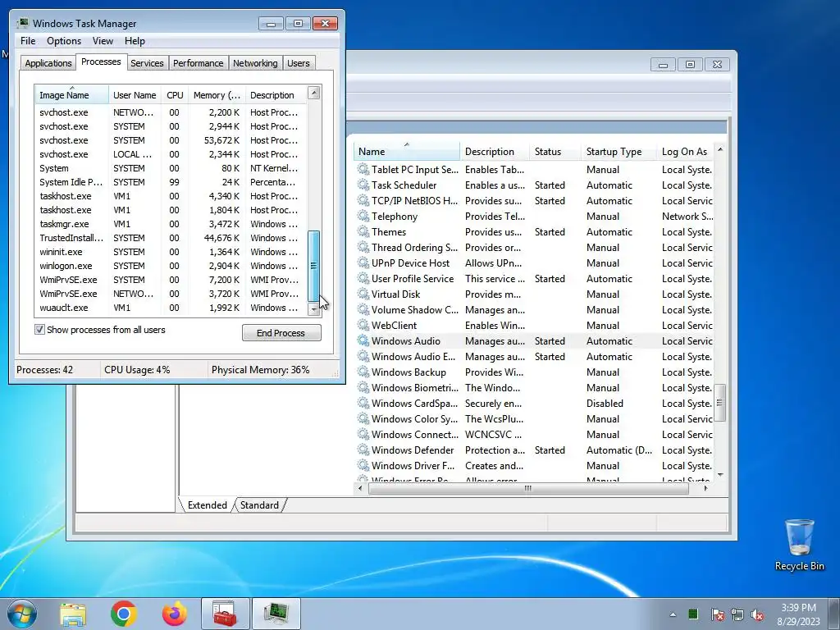Select the winlogon.exe process row
The image size is (840, 630).
point(171,266)
